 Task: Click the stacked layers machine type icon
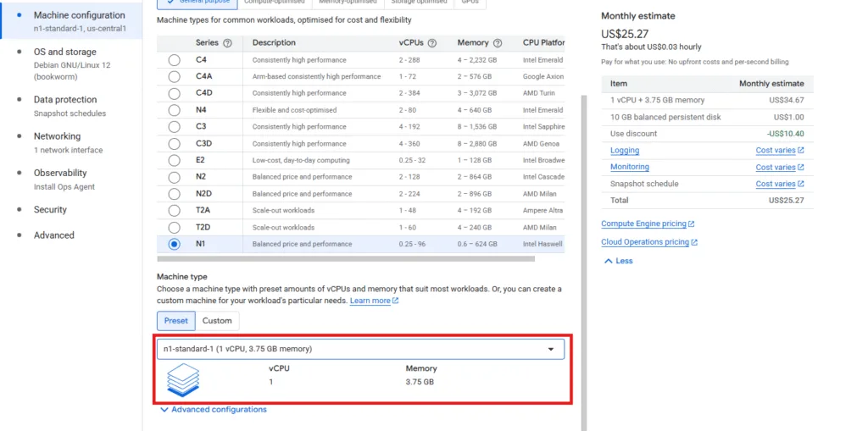point(183,380)
